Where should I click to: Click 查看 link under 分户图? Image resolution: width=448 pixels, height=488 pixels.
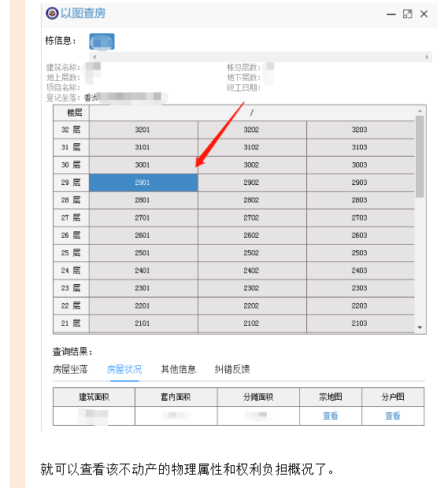pyautogui.click(x=393, y=416)
